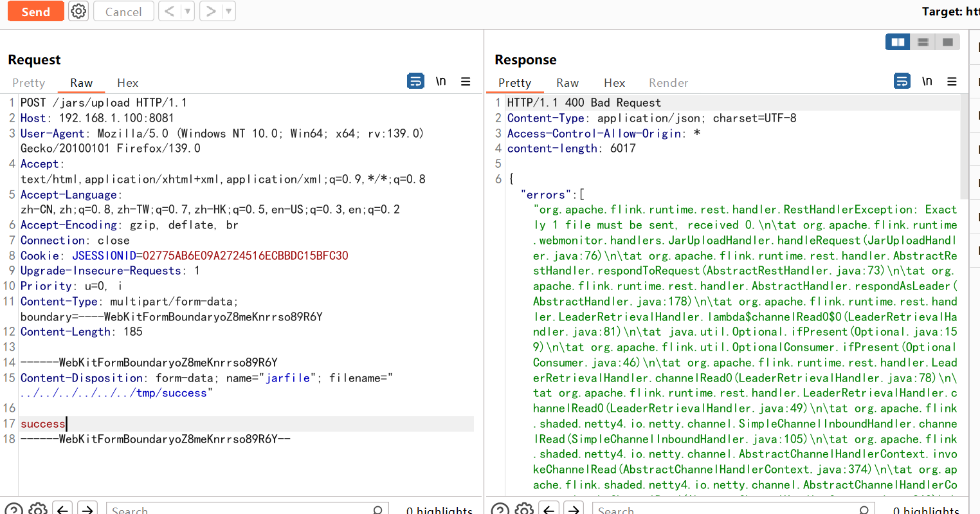The height and width of the screenshot is (514, 980).
Task: Select the Request Raw tab
Action: (82, 83)
